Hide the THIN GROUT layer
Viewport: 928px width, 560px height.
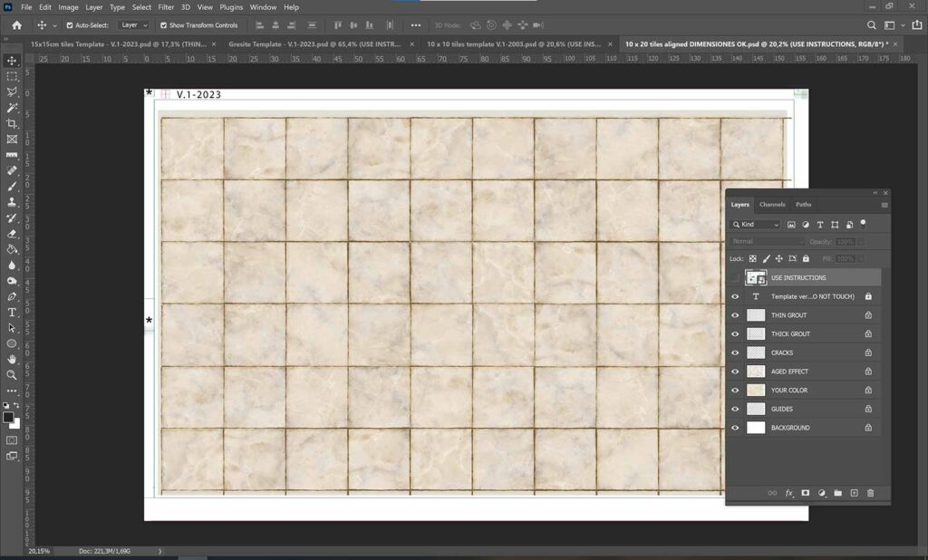[735, 315]
